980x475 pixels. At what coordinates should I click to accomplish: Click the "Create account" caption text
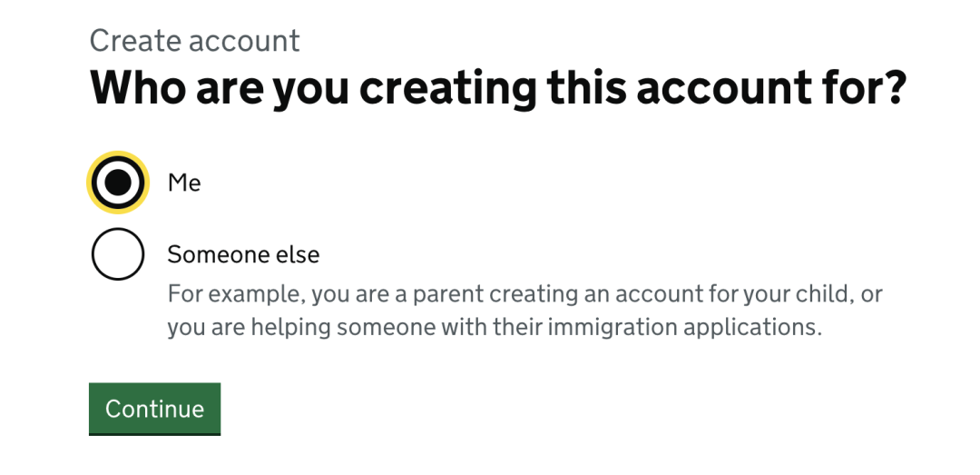(194, 41)
